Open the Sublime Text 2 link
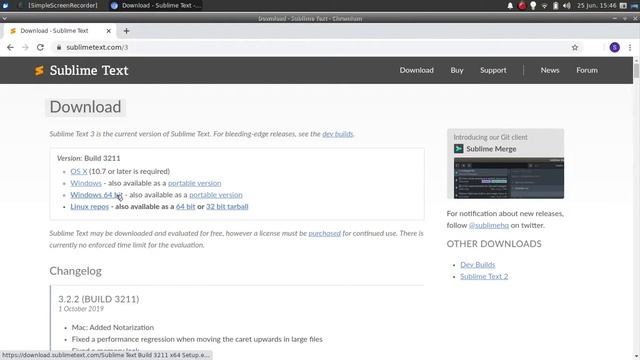The image size is (640, 360). (x=484, y=276)
